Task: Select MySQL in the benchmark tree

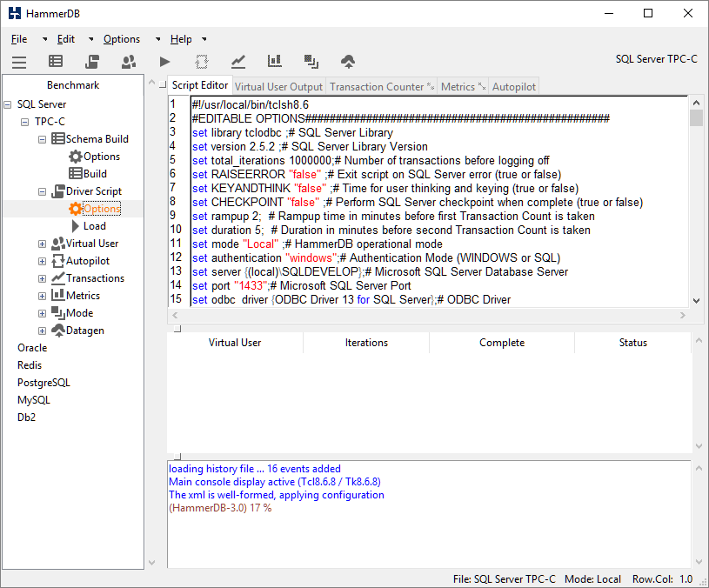Action: [x=33, y=400]
